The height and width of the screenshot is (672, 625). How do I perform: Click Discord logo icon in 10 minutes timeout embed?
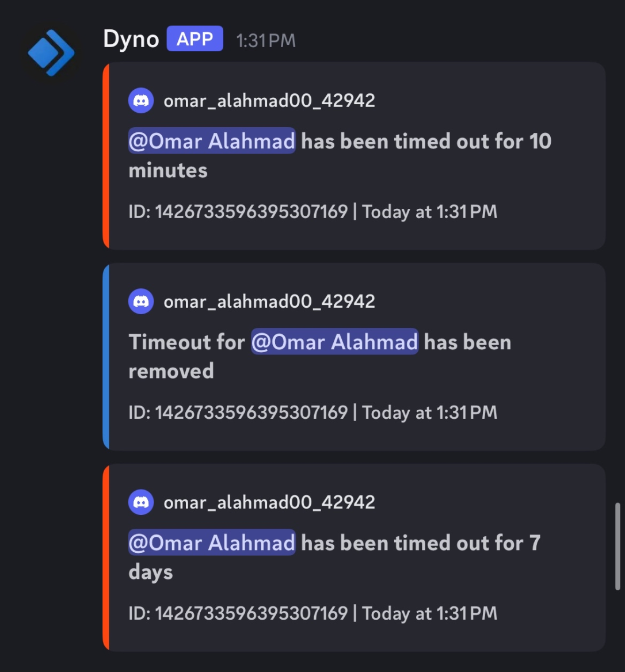(x=141, y=101)
